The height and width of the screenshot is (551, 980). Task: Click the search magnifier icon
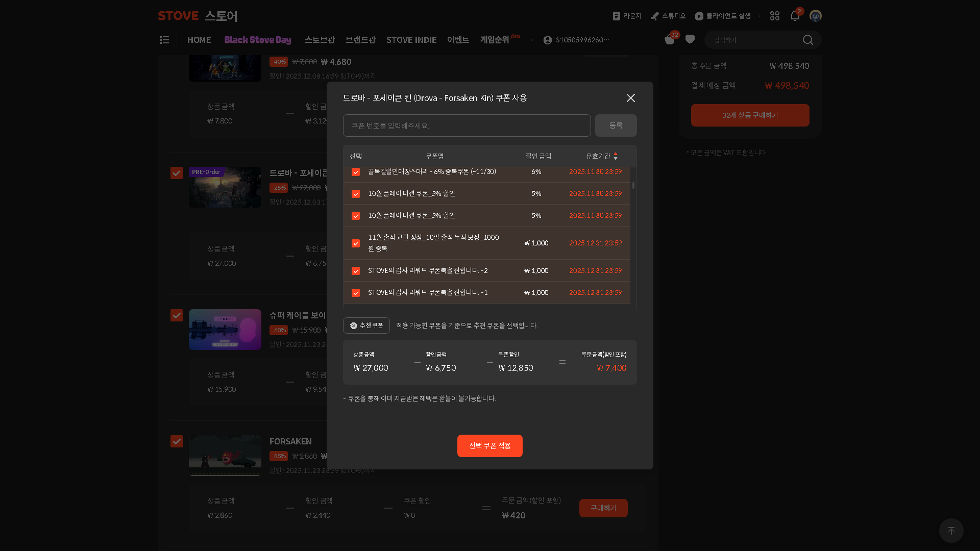click(807, 40)
